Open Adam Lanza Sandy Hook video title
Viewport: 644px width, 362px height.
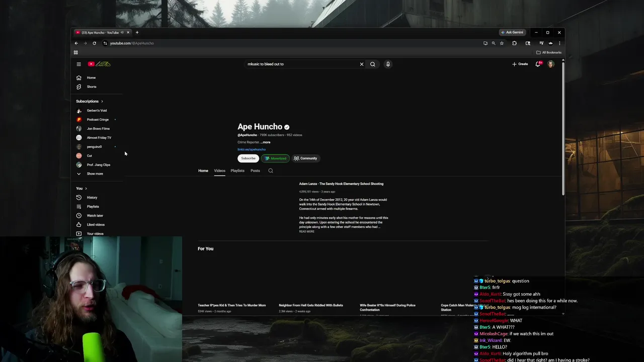[x=341, y=184]
